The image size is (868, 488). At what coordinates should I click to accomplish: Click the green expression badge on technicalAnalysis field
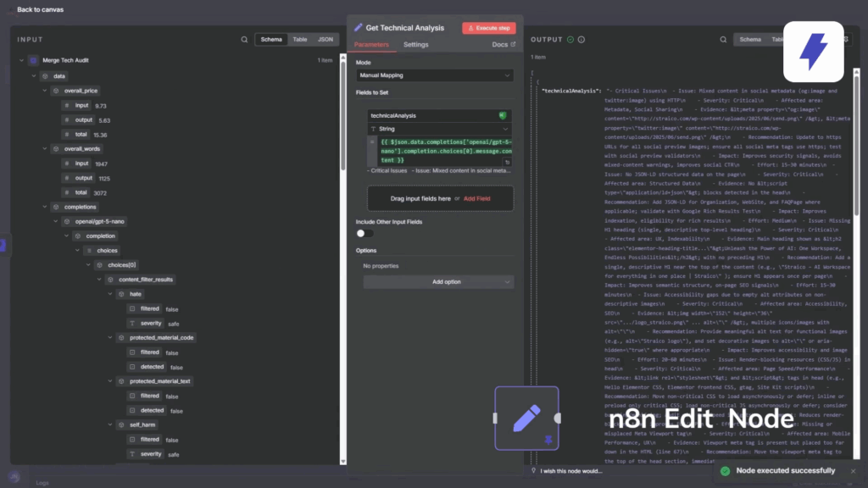coord(502,115)
